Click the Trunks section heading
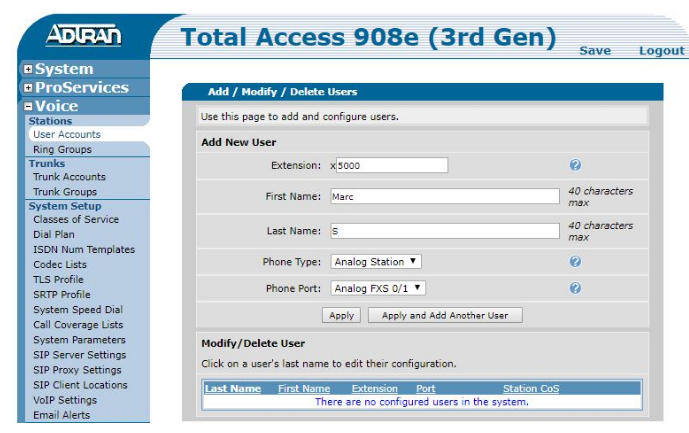This screenshot has width=689, height=433. click(47, 164)
